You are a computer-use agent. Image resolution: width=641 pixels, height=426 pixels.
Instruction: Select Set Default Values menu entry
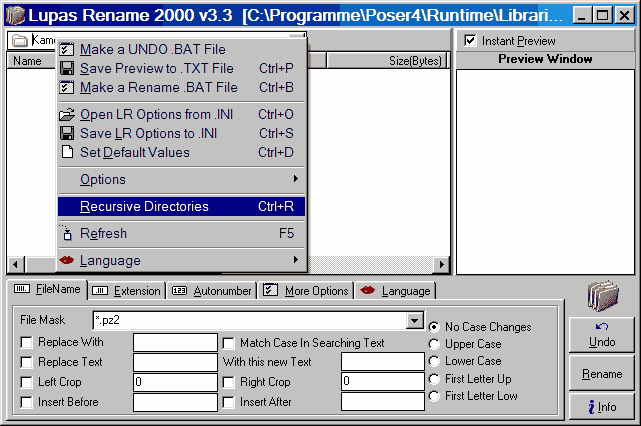pyautogui.click(x=182, y=152)
